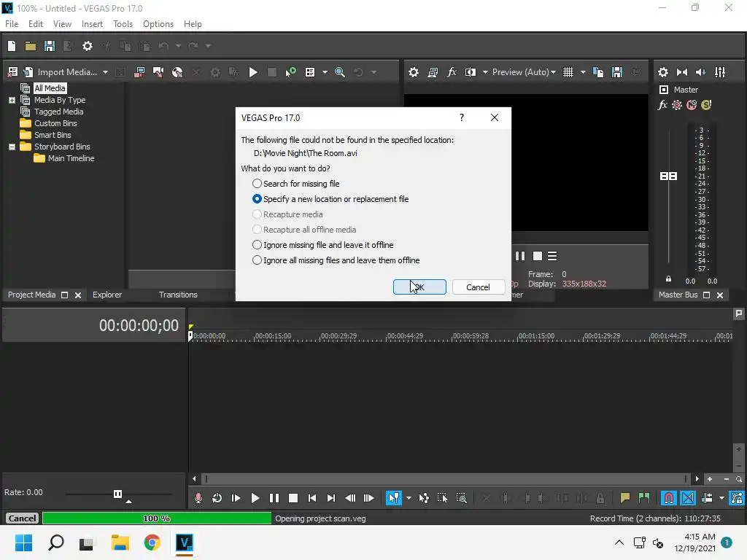
Task: Select Specify a new location option
Action: [330, 198]
